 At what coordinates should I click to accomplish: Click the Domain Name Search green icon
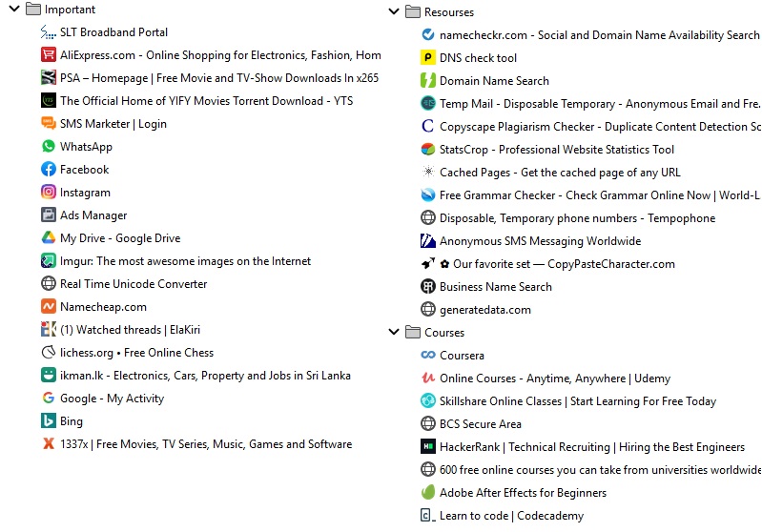(x=427, y=81)
